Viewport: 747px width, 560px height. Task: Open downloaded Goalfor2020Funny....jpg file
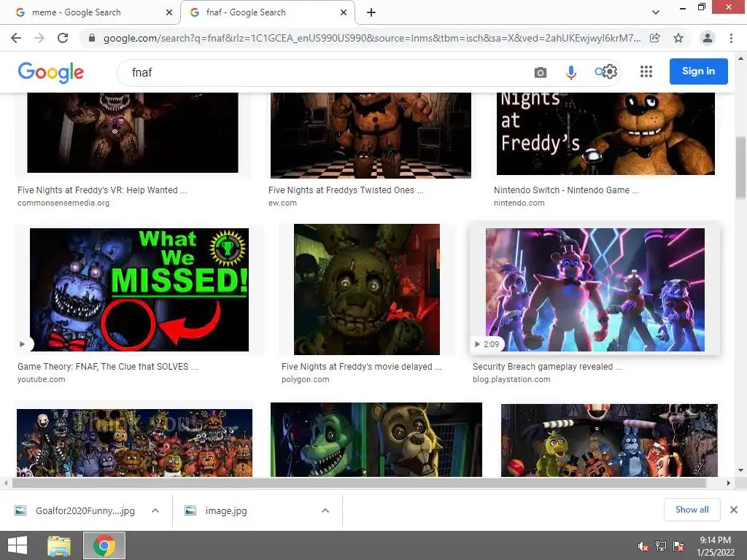[x=76, y=511]
